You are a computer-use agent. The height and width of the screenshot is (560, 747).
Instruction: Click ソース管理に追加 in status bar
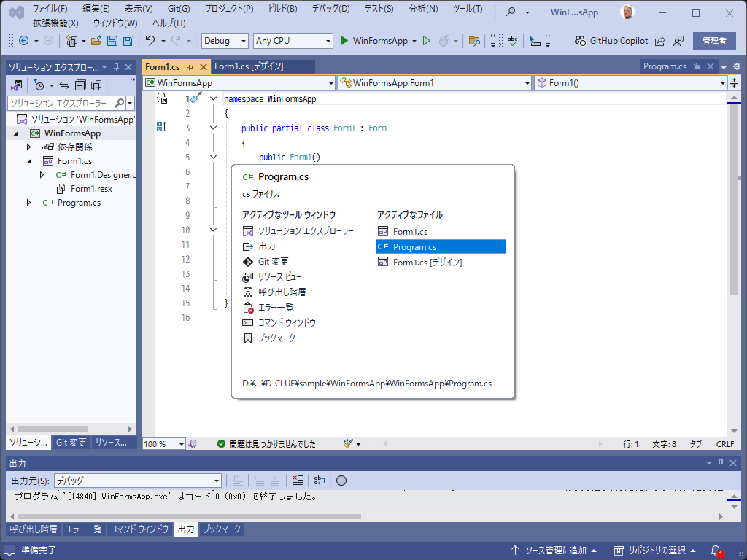tap(554, 551)
